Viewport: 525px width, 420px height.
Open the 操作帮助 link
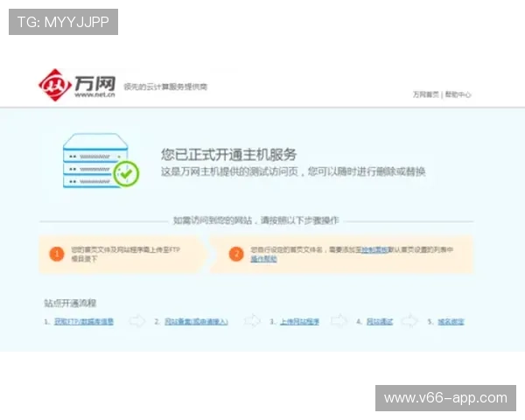[263, 259]
